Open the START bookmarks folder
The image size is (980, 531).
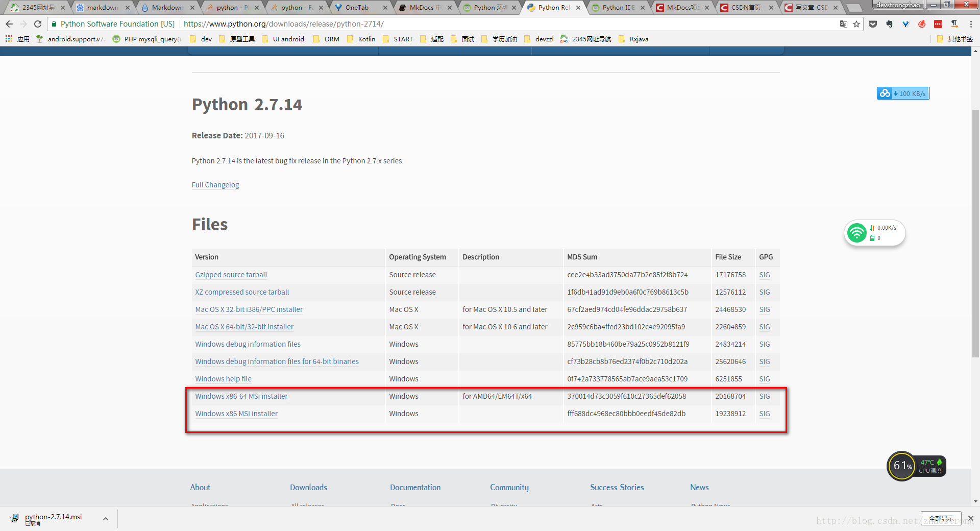(x=398, y=39)
